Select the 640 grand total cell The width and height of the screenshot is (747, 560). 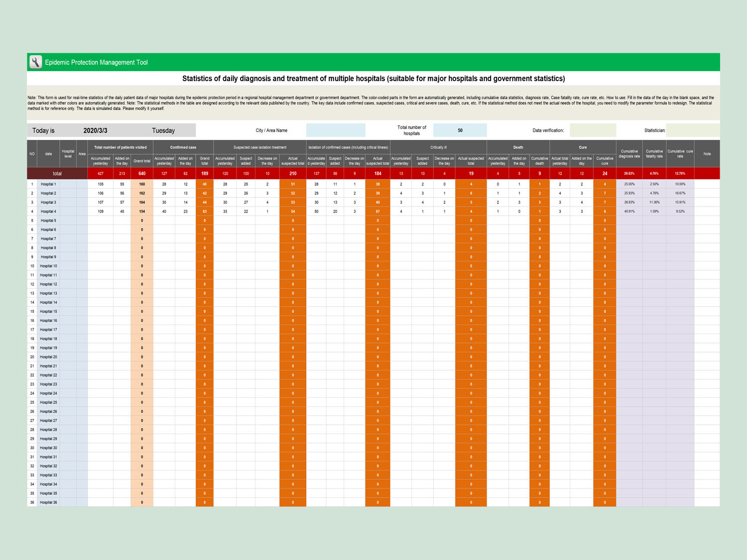tap(142, 174)
